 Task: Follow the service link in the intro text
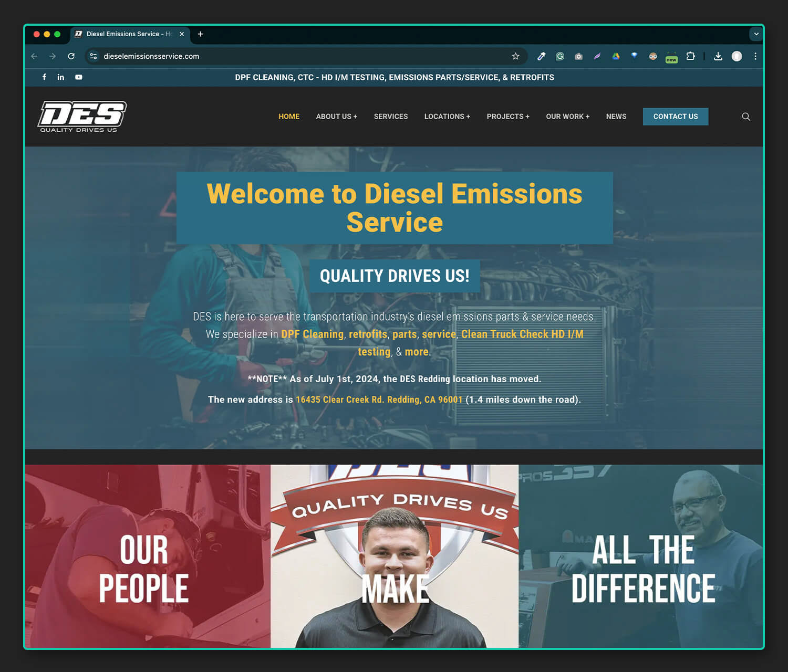[x=439, y=334]
